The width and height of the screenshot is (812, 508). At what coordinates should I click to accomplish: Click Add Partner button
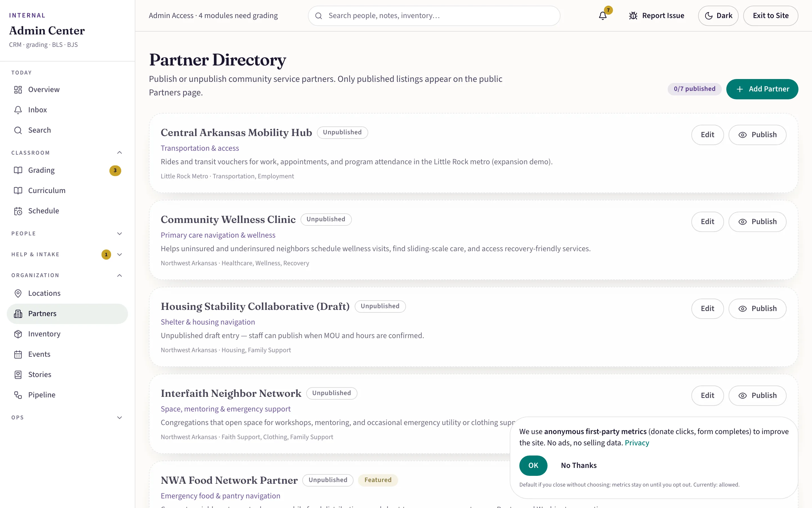point(762,89)
